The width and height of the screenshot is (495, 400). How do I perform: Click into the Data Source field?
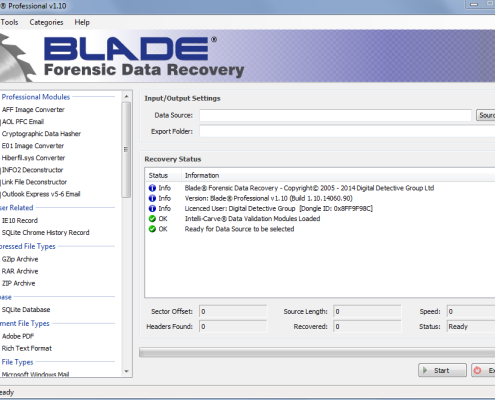(335, 115)
